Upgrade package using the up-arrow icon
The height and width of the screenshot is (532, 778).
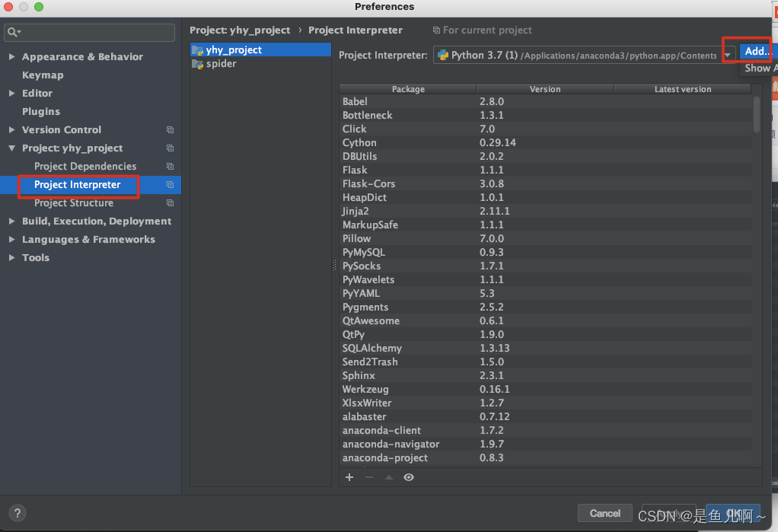click(x=387, y=477)
